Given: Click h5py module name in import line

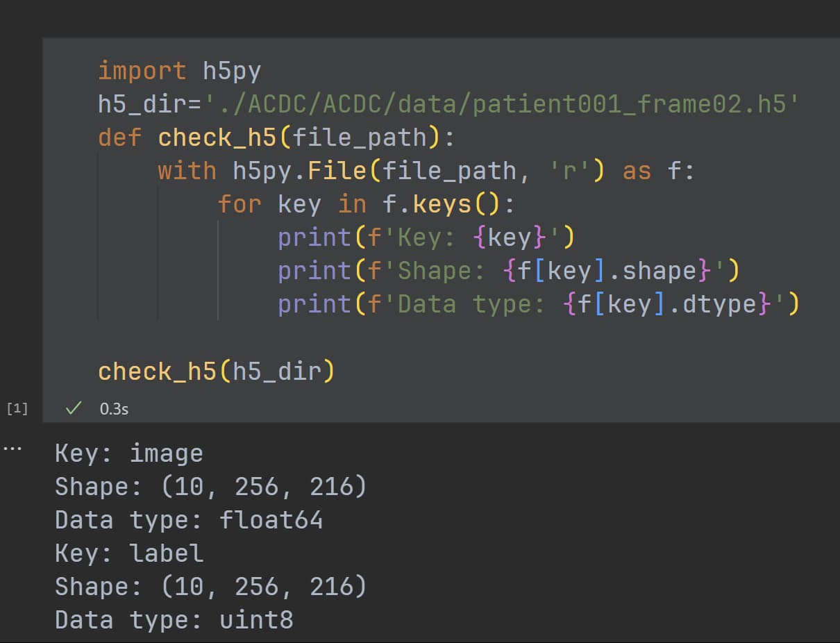Looking at the screenshot, I should tap(231, 71).
